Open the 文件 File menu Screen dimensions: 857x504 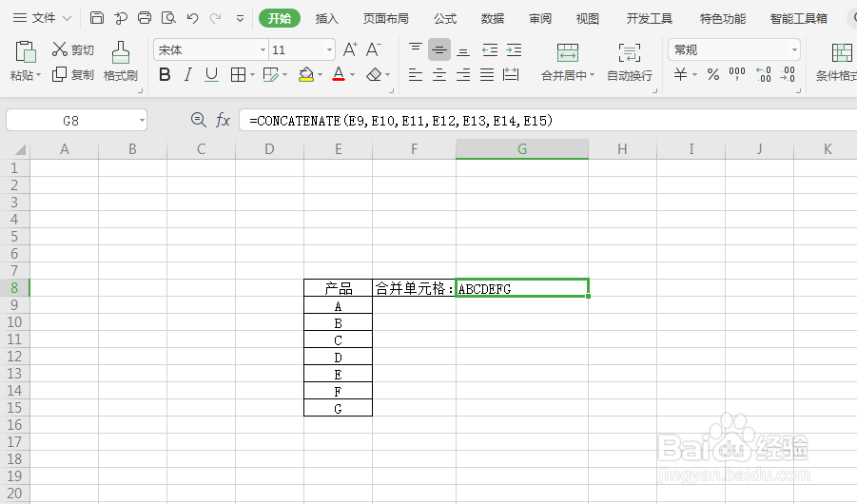(42, 18)
